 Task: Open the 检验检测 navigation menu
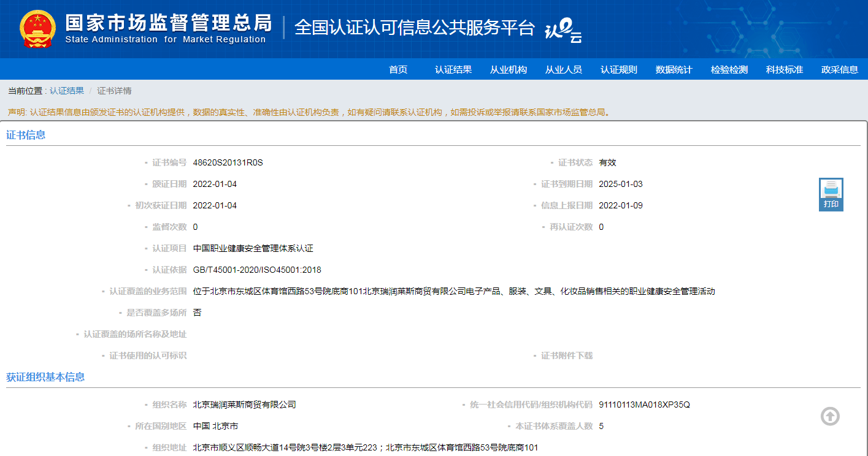pos(729,69)
